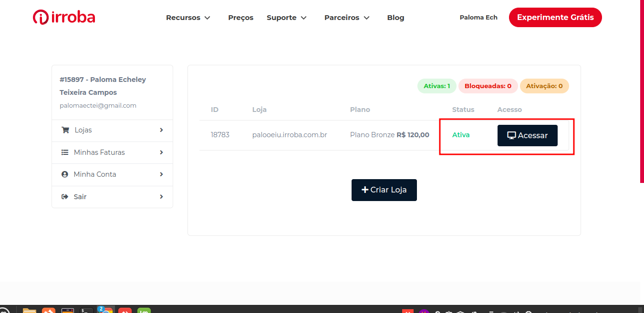
Task: Open the terminal icon in taskbar
Action: (87, 311)
